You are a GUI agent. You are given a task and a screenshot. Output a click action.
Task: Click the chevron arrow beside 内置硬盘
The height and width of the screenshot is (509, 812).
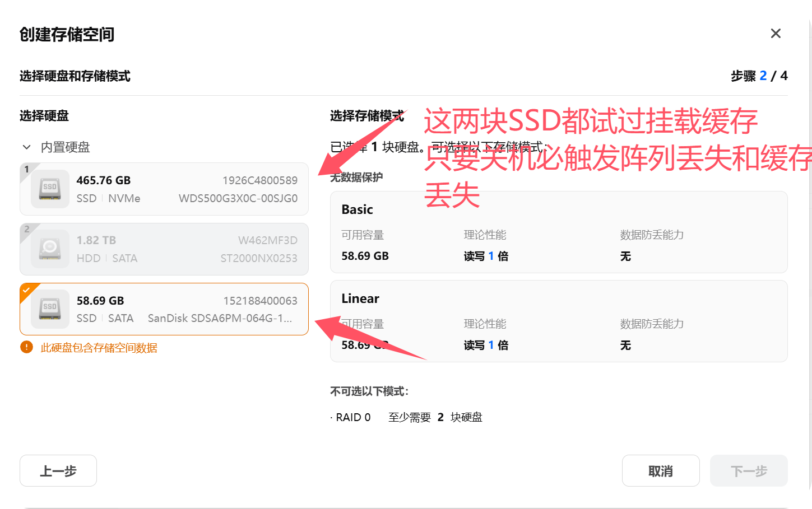pyautogui.click(x=26, y=147)
